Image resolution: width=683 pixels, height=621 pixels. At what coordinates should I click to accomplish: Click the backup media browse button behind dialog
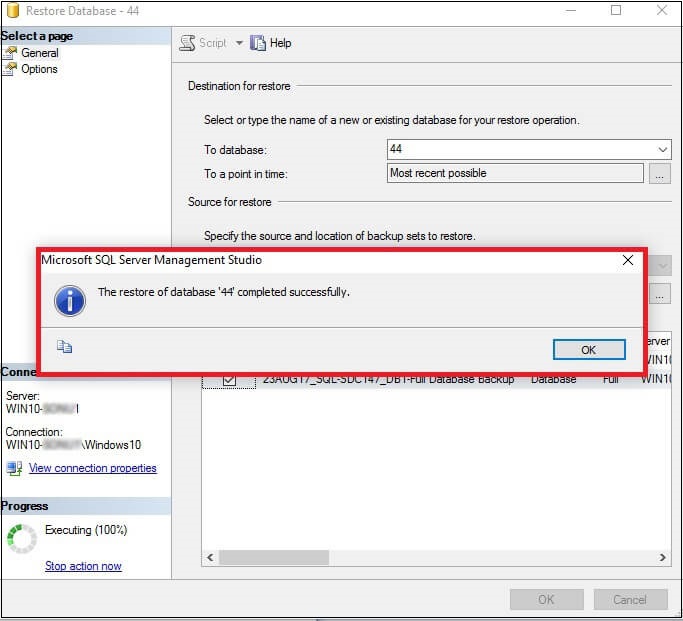[x=659, y=295]
